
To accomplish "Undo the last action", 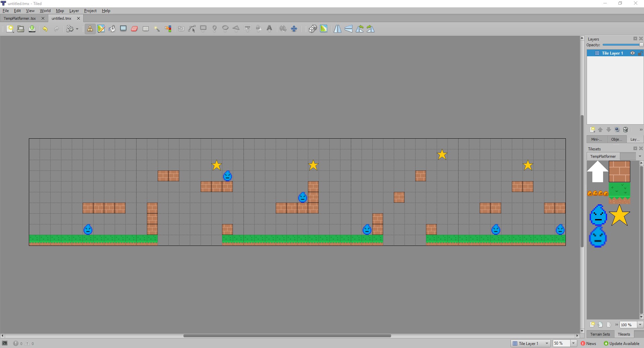I will (x=45, y=29).
